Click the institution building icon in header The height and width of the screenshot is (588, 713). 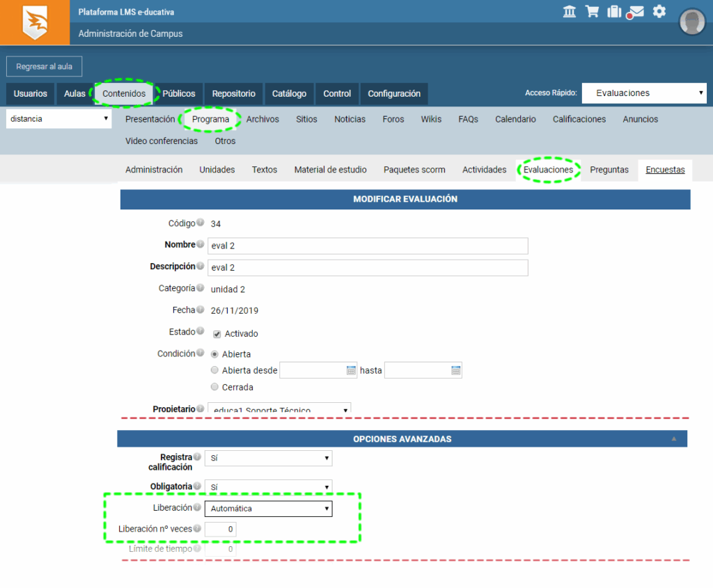click(570, 12)
